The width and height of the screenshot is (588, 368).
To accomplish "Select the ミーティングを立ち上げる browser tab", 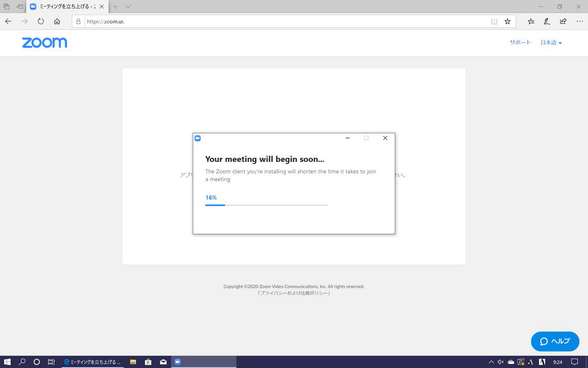I will [67, 6].
